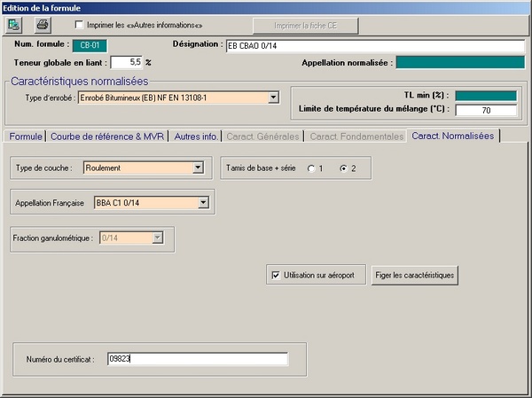Screen dimensions: 532x398
Task: Select radio option 1 for Tamis de base
Action: 310,168
